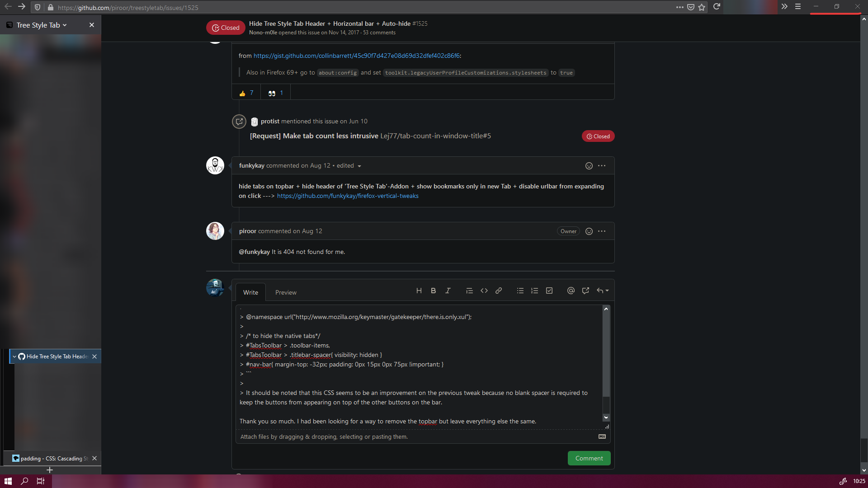Open funkykay firefox-vertical-tweaks link
The width and height of the screenshot is (868, 488).
point(347,196)
